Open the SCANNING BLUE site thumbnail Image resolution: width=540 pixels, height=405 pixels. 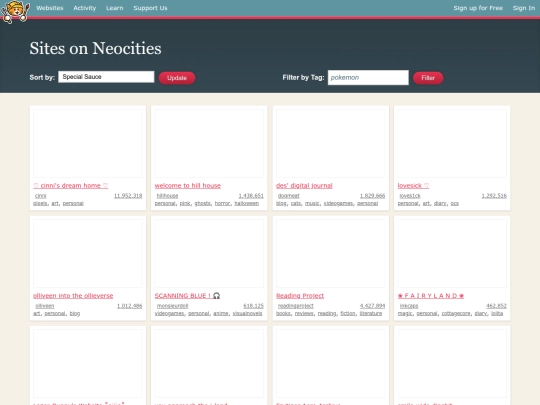tap(209, 253)
